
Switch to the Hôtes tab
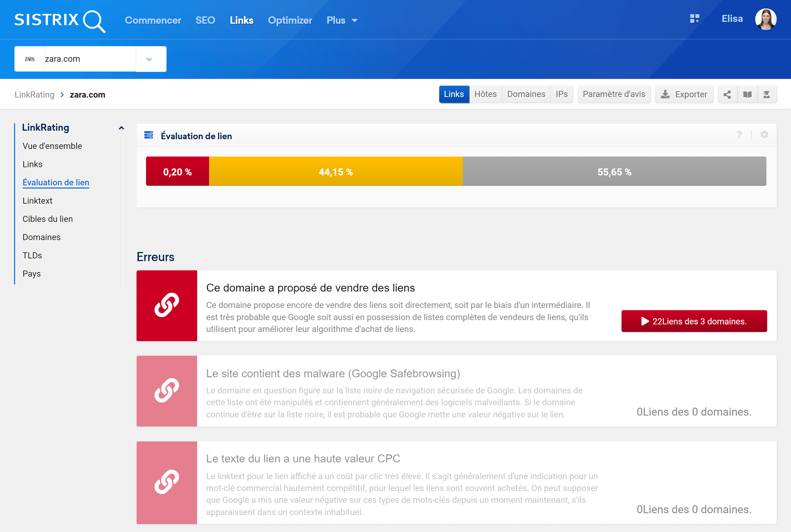(x=485, y=94)
